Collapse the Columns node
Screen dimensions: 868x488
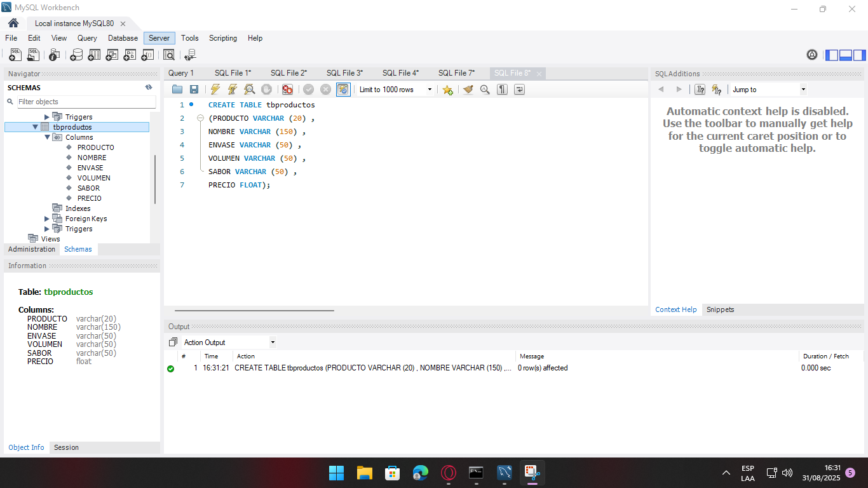(x=47, y=137)
